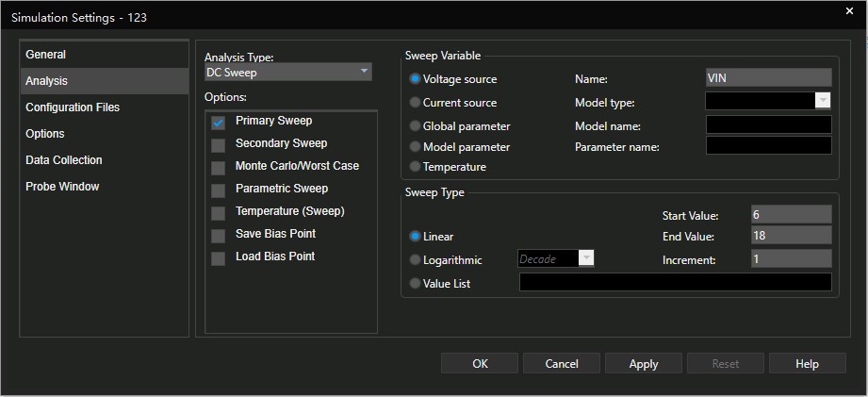Open the Configuration Files tab
The height and width of the screenshot is (397, 868).
(104, 108)
